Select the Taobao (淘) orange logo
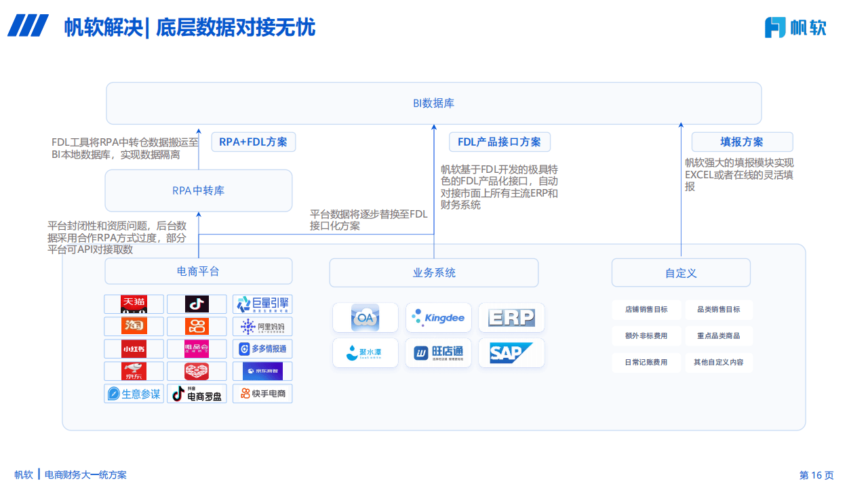Screen dimensions: 868x488 [x=134, y=326]
